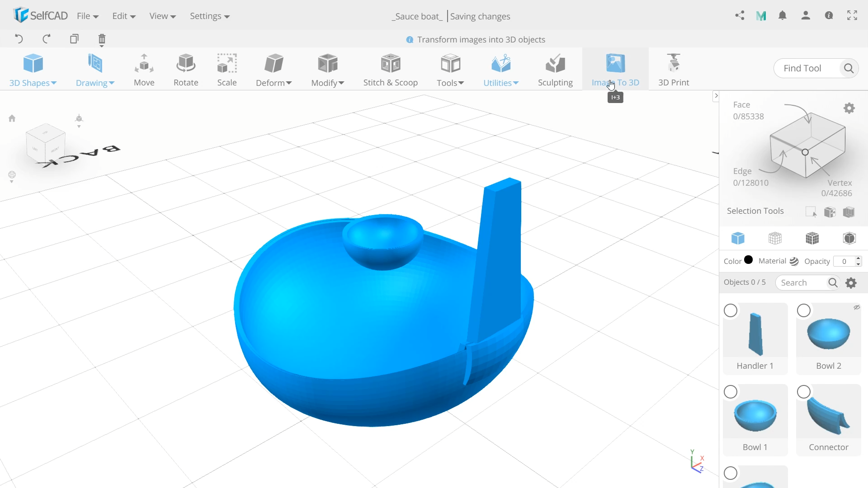Click the info icon in header
The width and height of the screenshot is (868, 488).
[829, 15]
